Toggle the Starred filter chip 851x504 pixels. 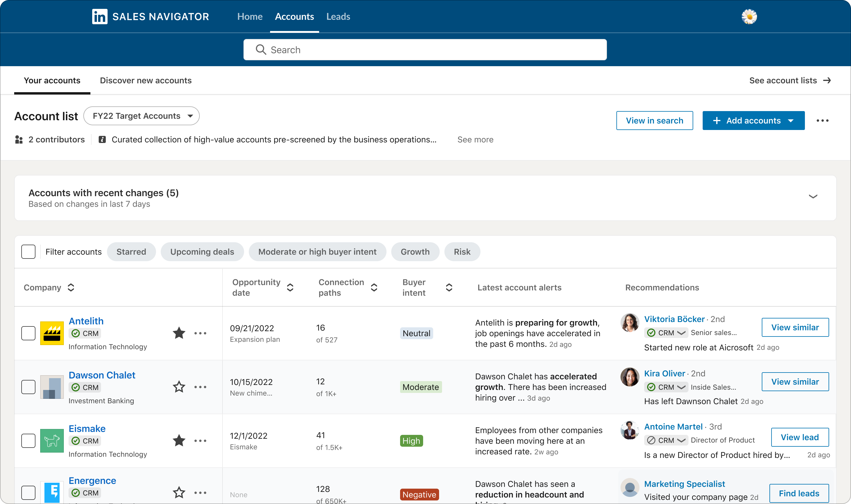coord(131,252)
